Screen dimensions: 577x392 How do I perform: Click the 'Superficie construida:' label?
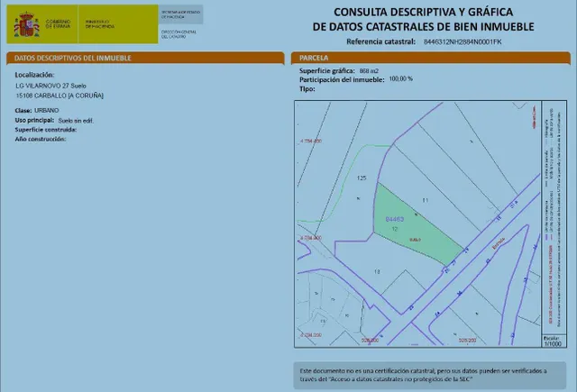click(x=46, y=130)
